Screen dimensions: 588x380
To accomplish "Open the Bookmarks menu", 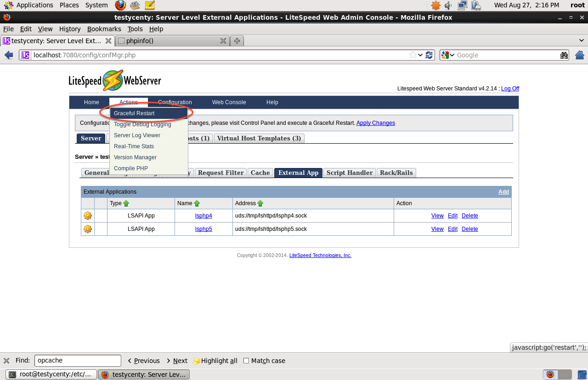I will pos(104,29).
